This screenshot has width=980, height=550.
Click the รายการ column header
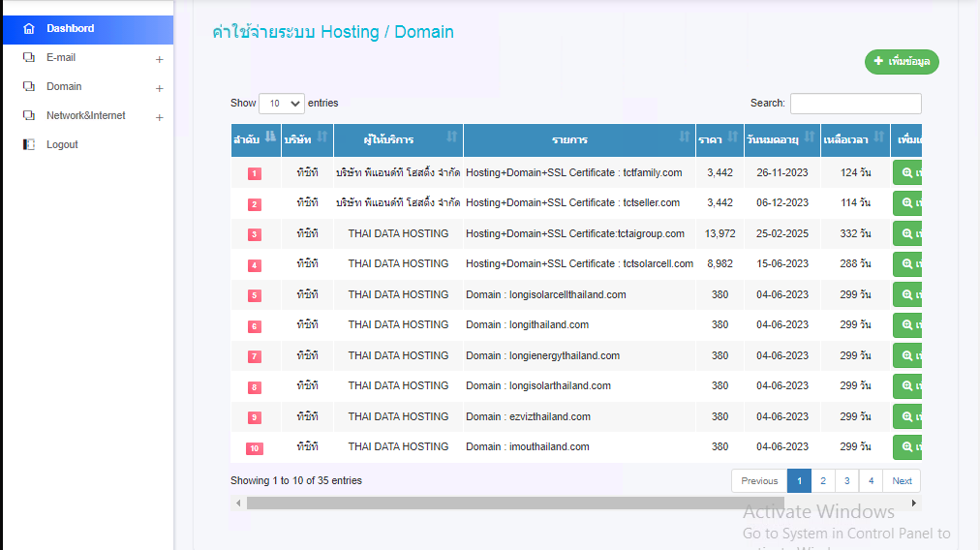[579, 140]
